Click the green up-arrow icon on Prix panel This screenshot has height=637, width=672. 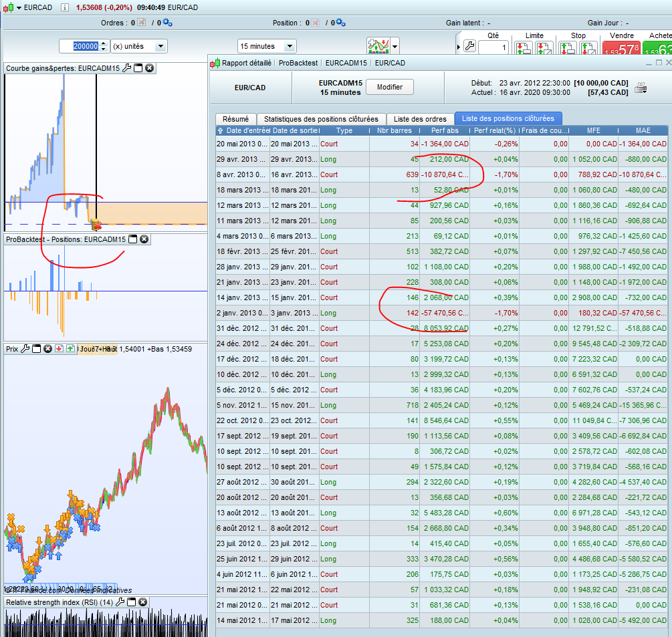pyautogui.click(x=70, y=349)
